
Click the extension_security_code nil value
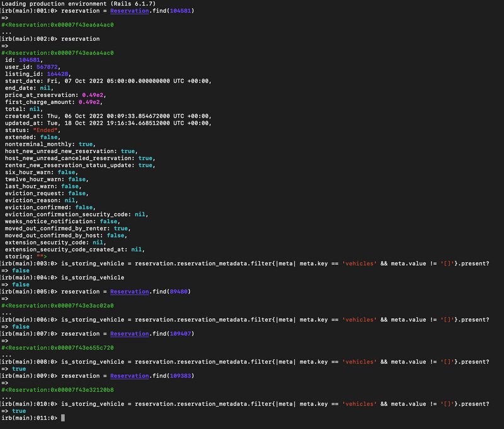(98, 243)
